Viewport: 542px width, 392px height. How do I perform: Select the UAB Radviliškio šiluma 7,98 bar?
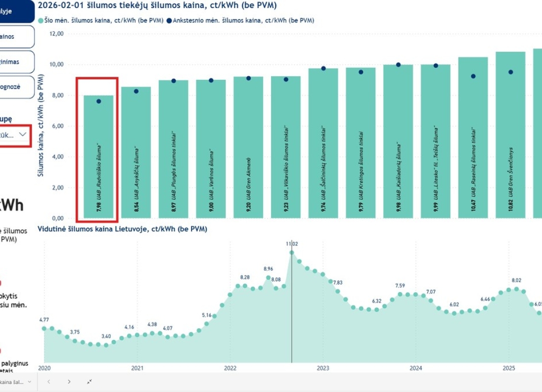tap(99, 157)
